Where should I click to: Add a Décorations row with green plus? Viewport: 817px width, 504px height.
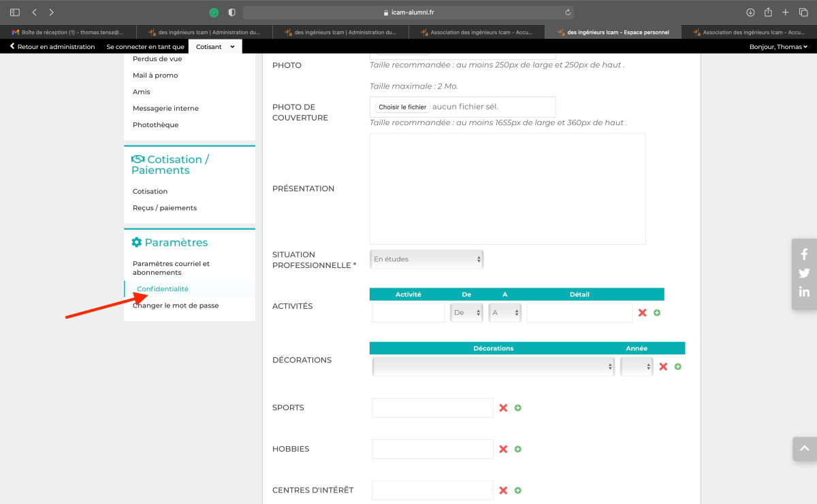coord(677,367)
